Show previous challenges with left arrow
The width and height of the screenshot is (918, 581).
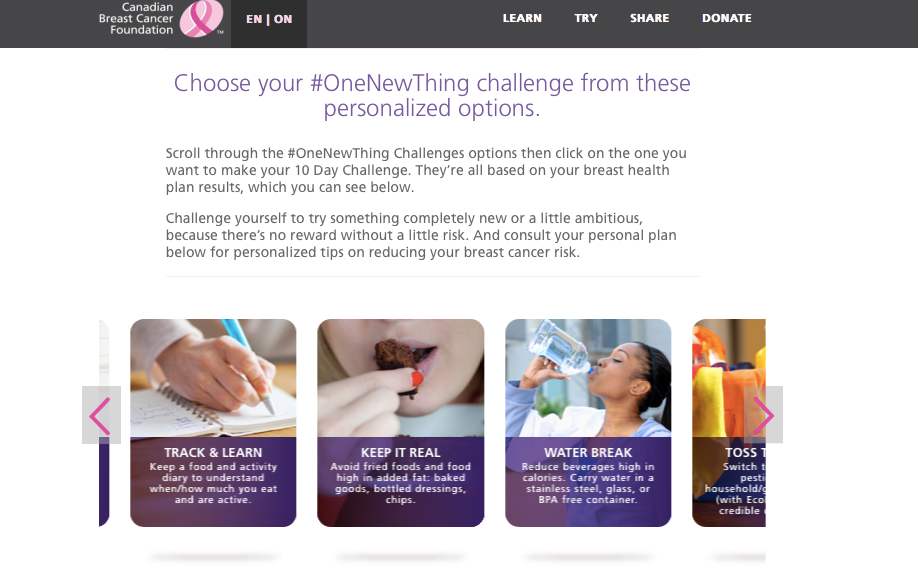101,415
